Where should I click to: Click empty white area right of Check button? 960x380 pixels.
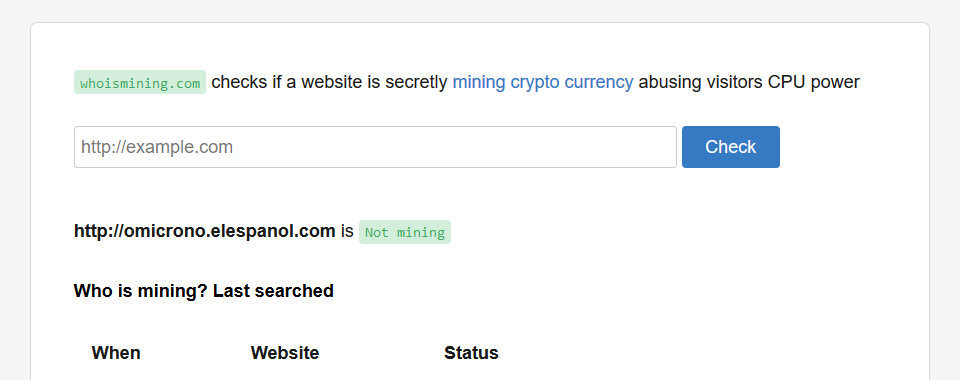[x=851, y=147]
